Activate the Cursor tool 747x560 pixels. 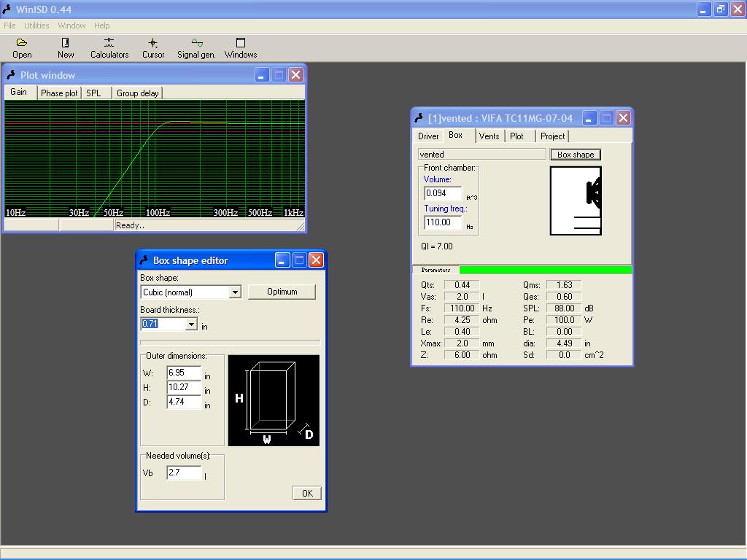tap(153, 43)
